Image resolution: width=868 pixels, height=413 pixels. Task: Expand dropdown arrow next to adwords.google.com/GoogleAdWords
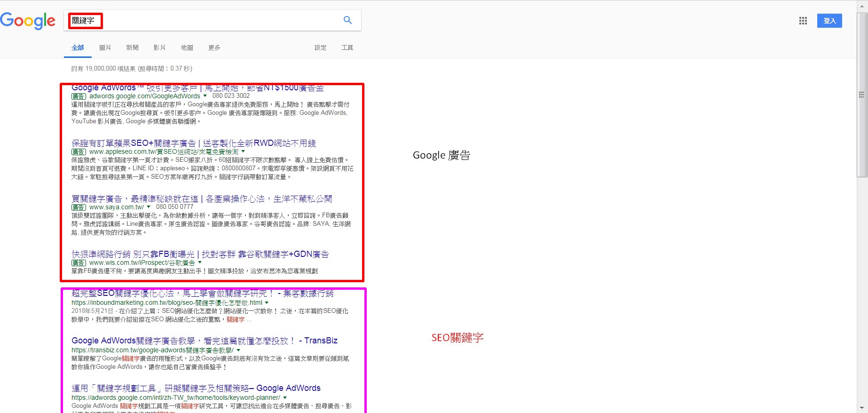coord(205,96)
